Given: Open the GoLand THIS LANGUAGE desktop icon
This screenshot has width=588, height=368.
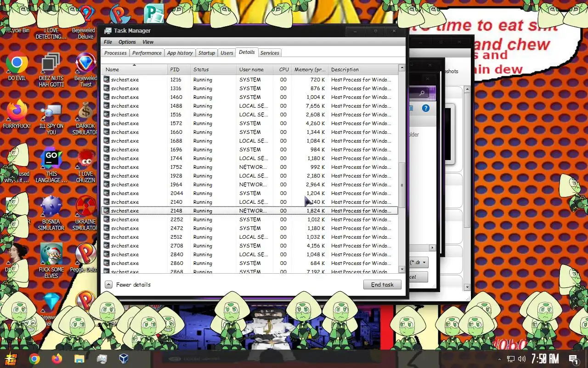Looking at the screenshot, I should (51, 166).
